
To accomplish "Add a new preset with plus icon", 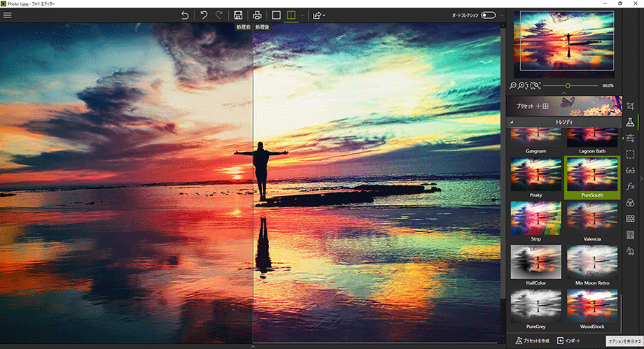I will tap(538, 106).
